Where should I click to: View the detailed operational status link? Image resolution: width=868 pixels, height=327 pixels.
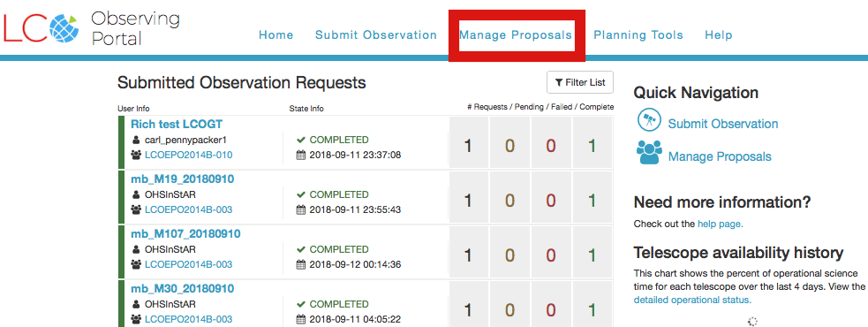(692, 300)
